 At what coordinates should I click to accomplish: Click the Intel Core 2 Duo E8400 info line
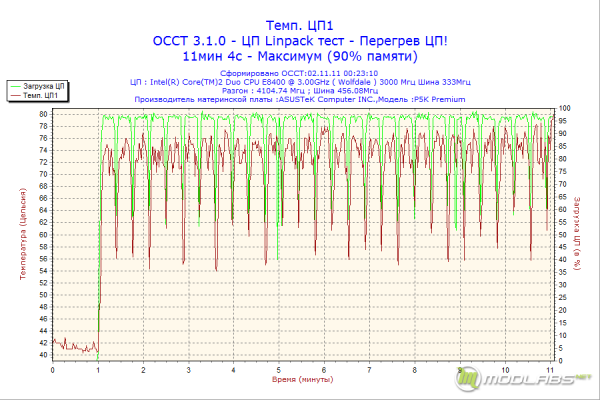(x=300, y=82)
